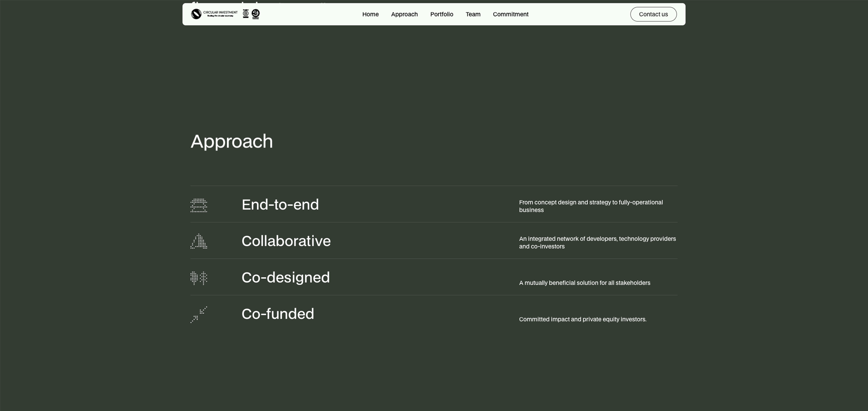Click the Co-designed dotted trees icon
868x411 pixels.
199,278
